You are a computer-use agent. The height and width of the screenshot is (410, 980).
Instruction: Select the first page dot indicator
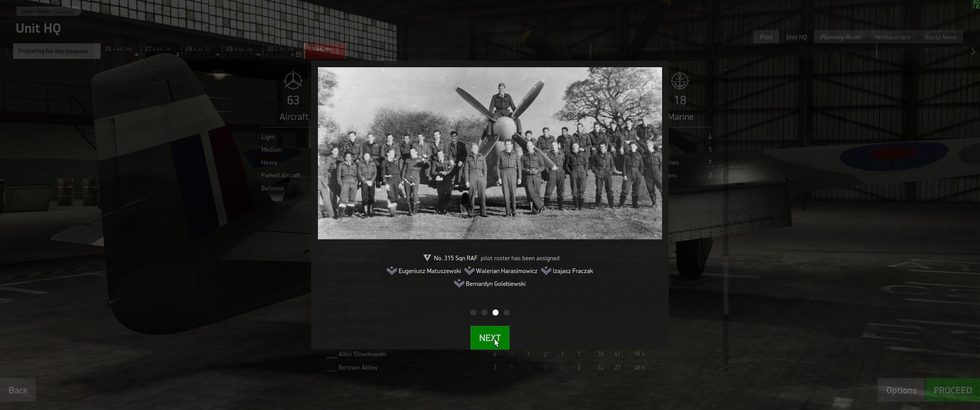coord(473,312)
